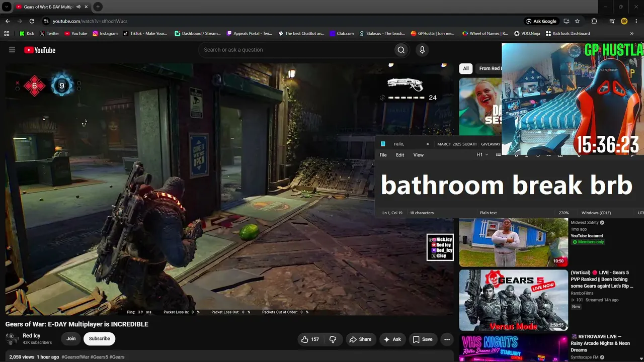
Task: Join the Red Icy channel
Action: (x=71, y=339)
